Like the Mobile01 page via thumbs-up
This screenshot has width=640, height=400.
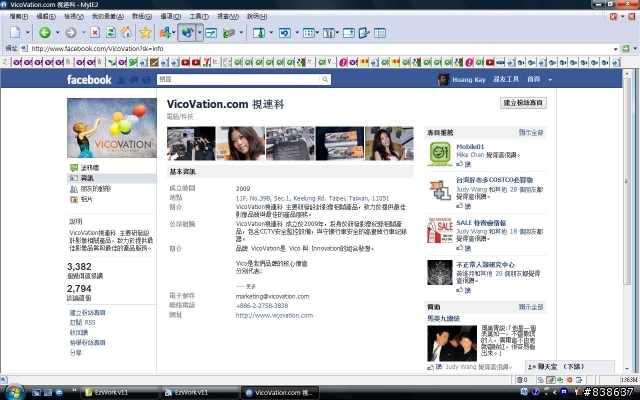click(x=463, y=164)
